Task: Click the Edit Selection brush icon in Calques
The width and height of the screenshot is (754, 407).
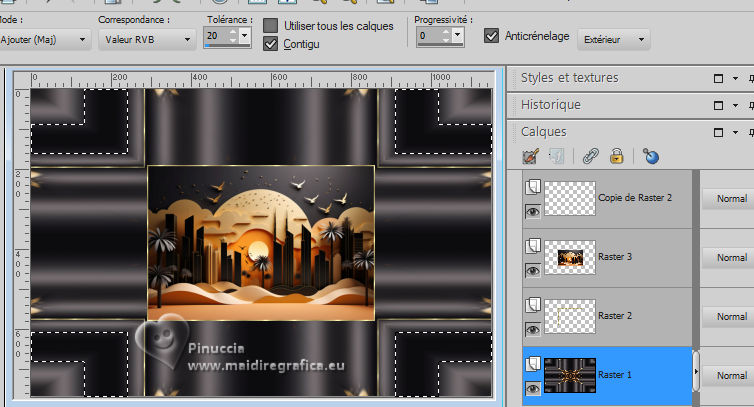Action: click(530, 156)
